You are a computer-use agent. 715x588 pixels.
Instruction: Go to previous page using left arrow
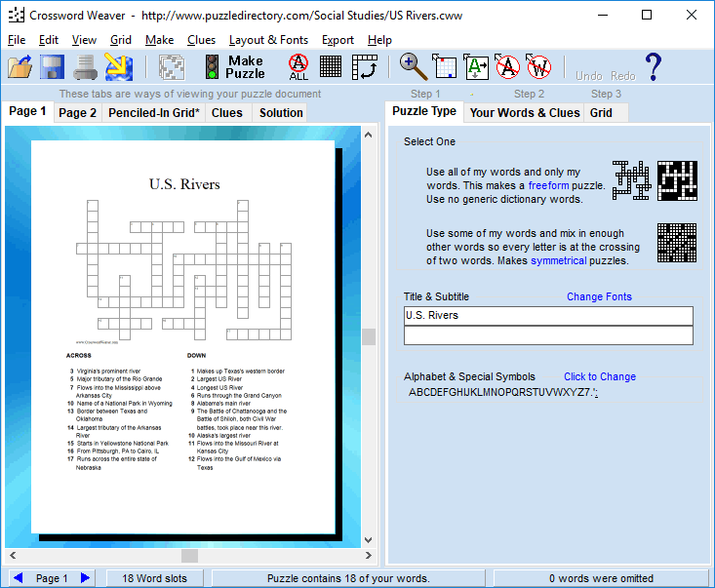pyautogui.click(x=18, y=578)
